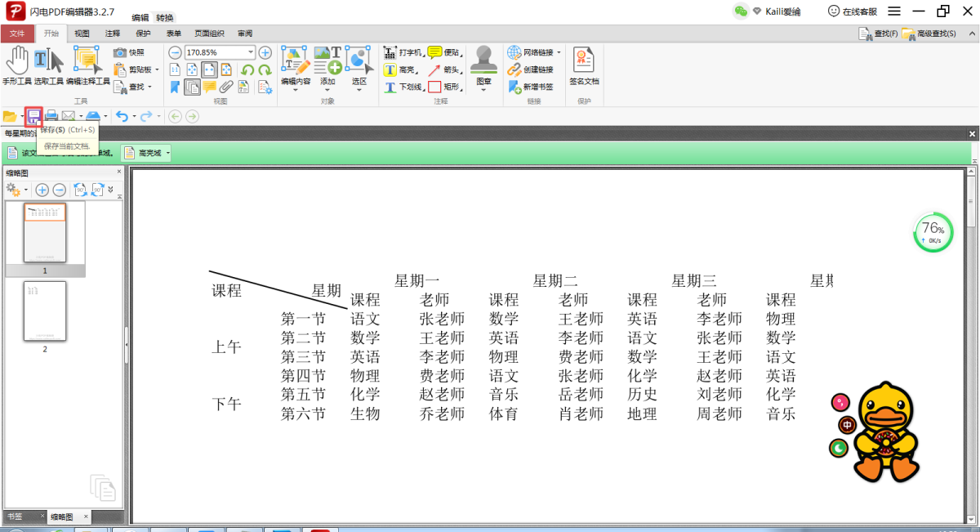Click the save document icon
980x532 pixels.
(x=33, y=116)
